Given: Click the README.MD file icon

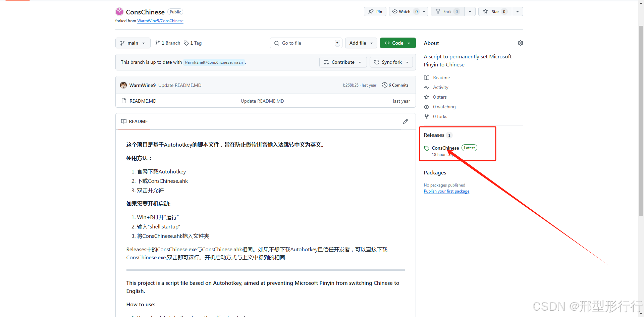Looking at the screenshot, I should click(x=124, y=101).
